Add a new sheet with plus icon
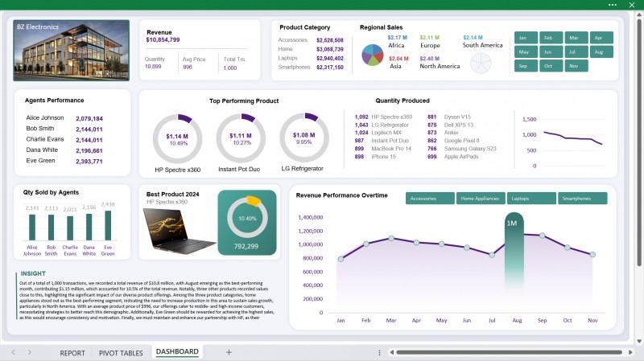The height and width of the screenshot is (361, 644). [229, 352]
